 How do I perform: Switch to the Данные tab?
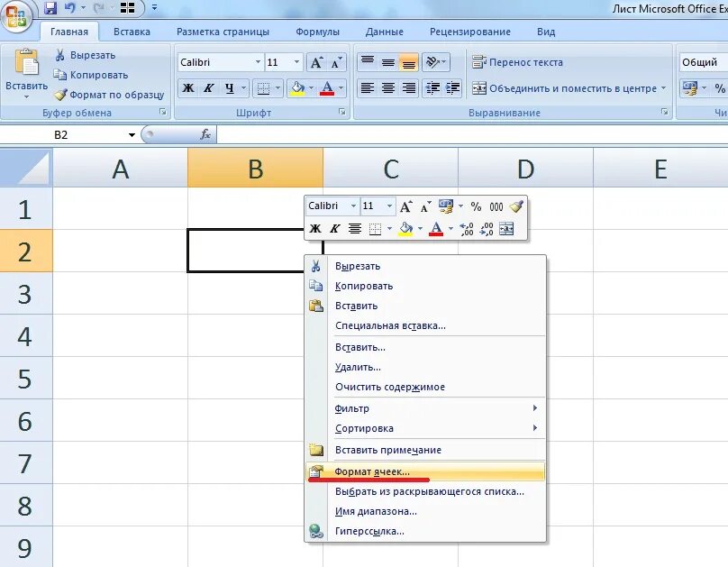coord(385,32)
